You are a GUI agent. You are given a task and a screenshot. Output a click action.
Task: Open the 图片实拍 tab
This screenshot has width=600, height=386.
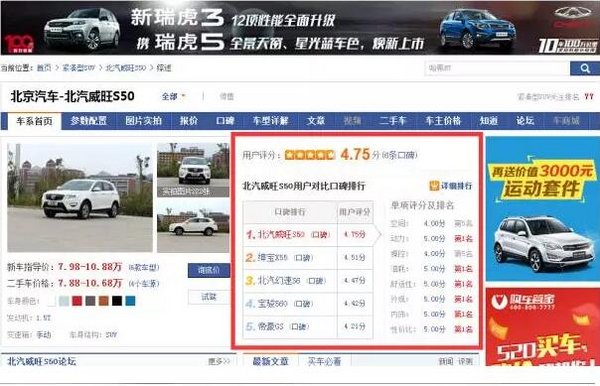pyautogui.click(x=143, y=121)
